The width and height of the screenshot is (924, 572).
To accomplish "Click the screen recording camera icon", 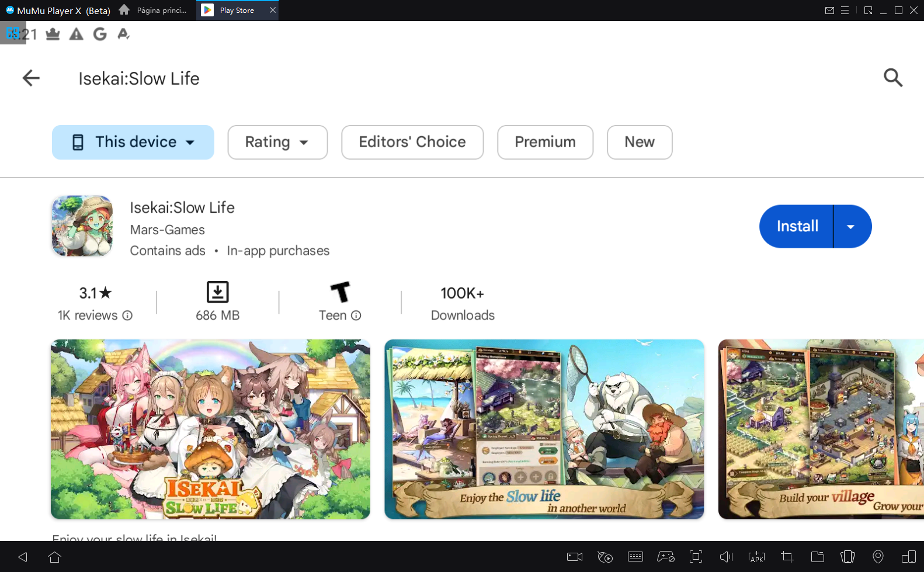I will [575, 557].
